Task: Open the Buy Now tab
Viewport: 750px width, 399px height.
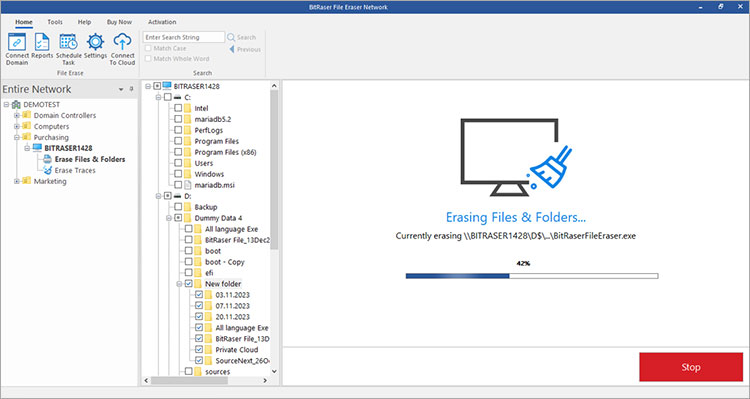Action: (x=119, y=22)
